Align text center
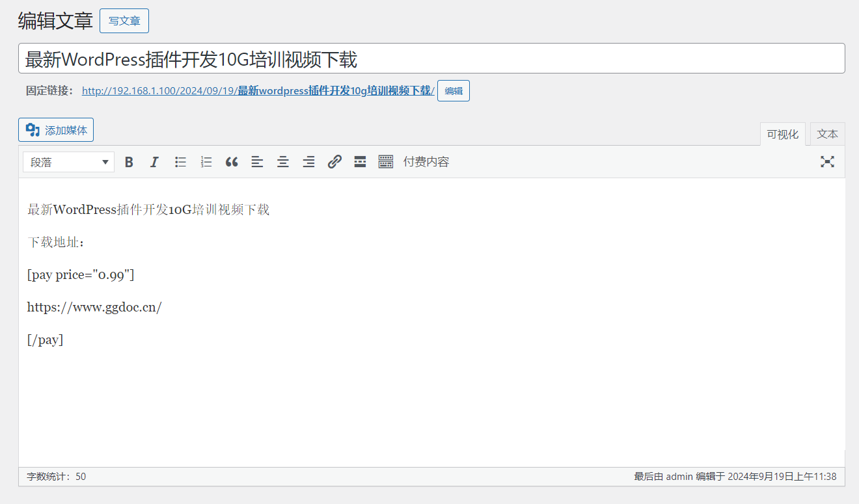The width and height of the screenshot is (859, 504). click(x=283, y=162)
